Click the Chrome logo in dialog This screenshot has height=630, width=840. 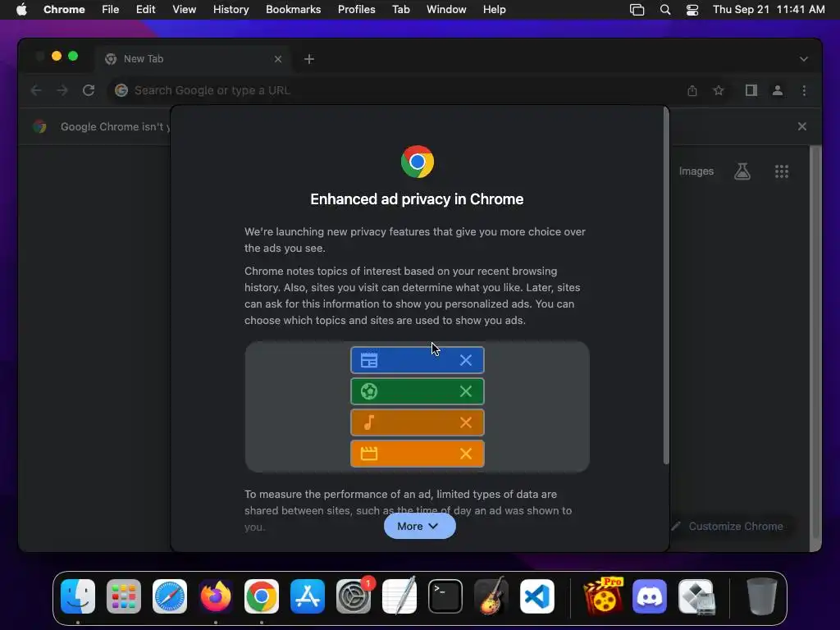pos(418,162)
